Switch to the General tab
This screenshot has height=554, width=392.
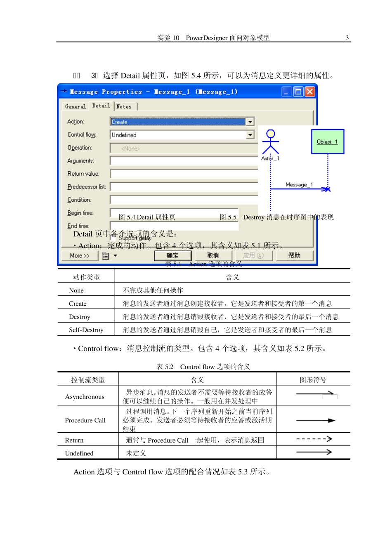pos(76,106)
